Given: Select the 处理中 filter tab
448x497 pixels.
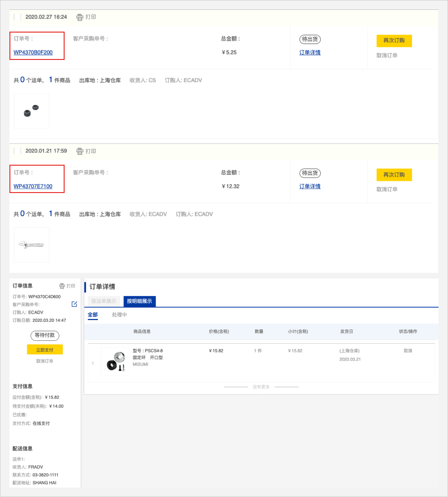Looking at the screenshot, I should [119, 315].
